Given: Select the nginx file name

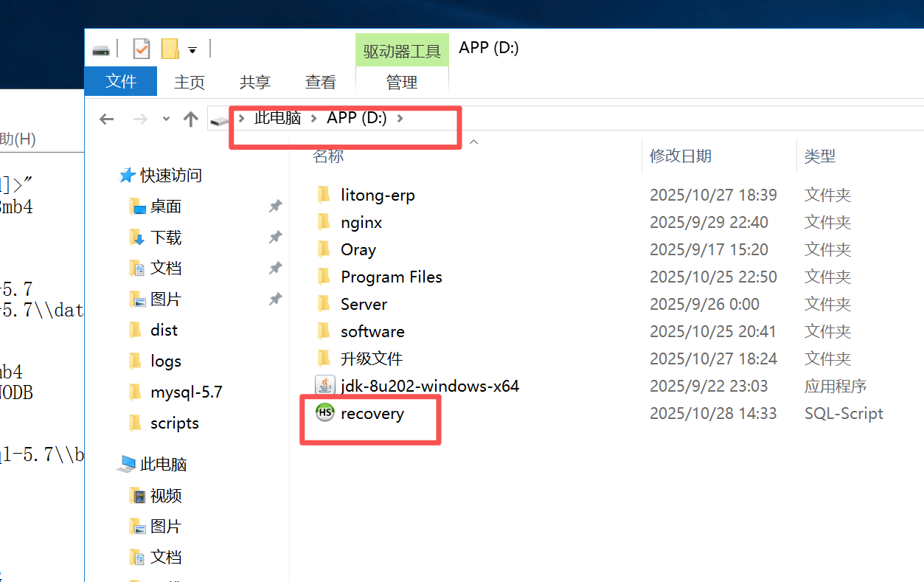Looking at the screenshot, I should click(x=361, y=222).
